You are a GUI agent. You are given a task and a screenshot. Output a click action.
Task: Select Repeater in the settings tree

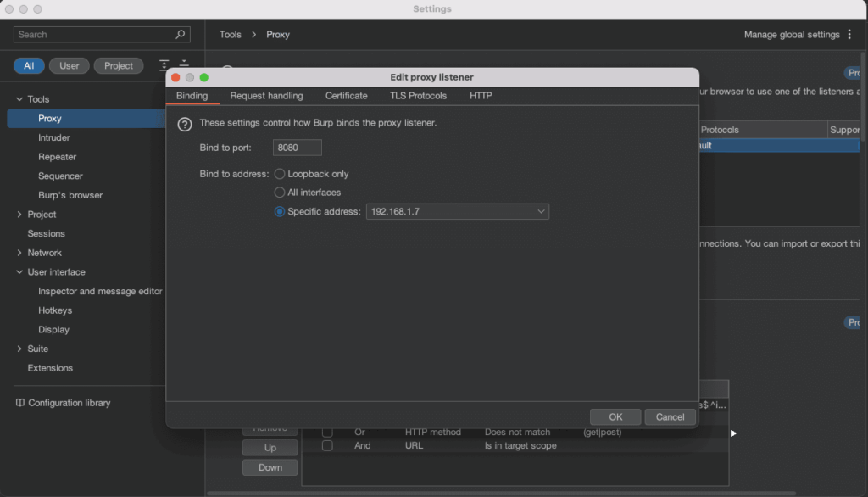57,157
